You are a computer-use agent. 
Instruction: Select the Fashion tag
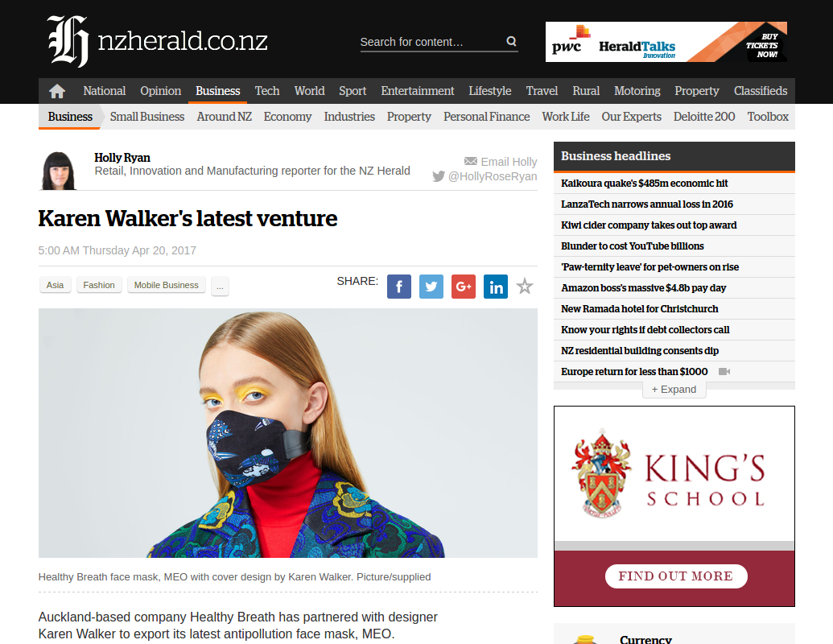pyautogui.click(x=99, y=285)
